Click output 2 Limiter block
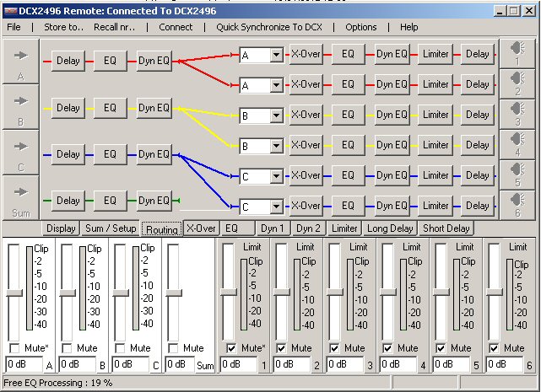This screenshot has width=541, height=392. click(436, 84)
